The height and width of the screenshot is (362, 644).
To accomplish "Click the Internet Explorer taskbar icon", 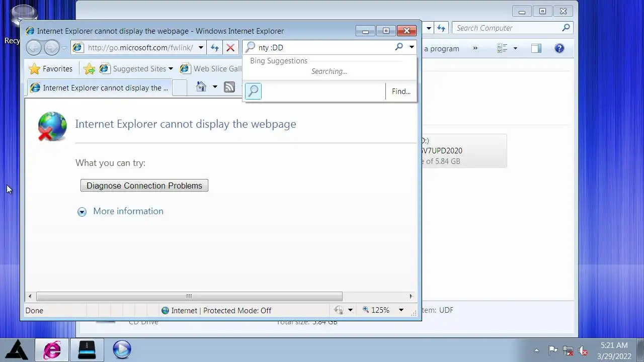I will pyautogui.click(x=52, y=349).
